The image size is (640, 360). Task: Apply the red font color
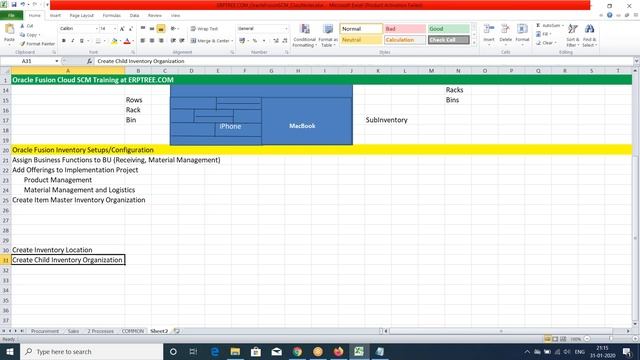click(127, 41)
